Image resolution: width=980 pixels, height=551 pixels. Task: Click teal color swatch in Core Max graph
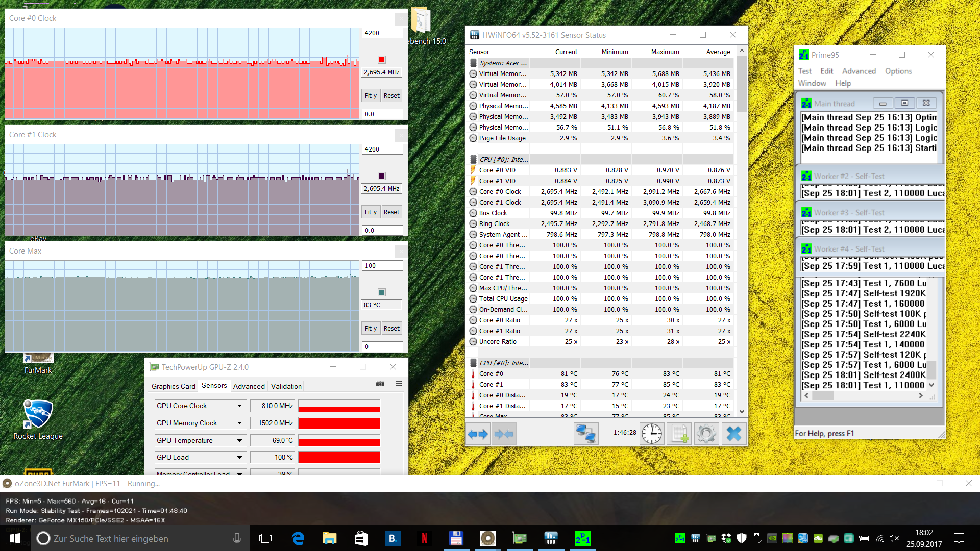(x=381, y=292)
